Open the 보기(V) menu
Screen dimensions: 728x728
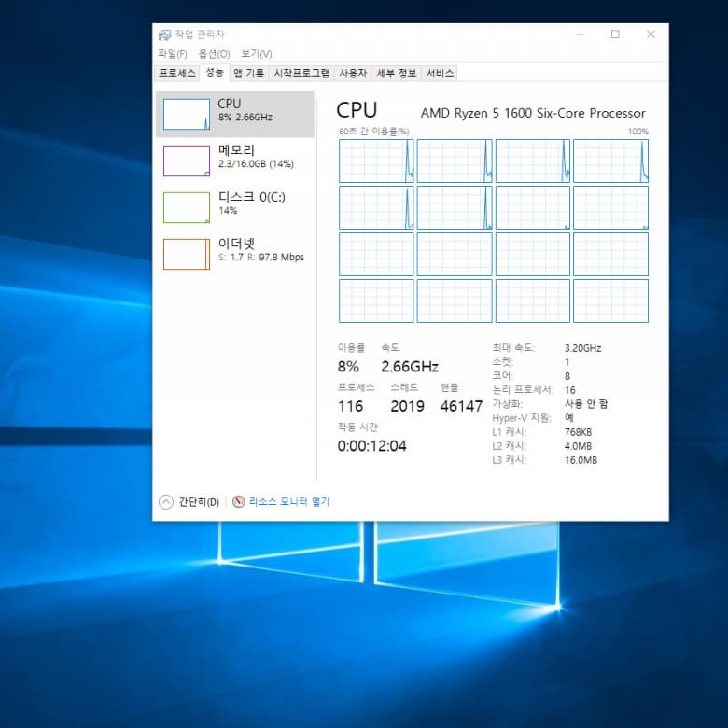(257, 54)
